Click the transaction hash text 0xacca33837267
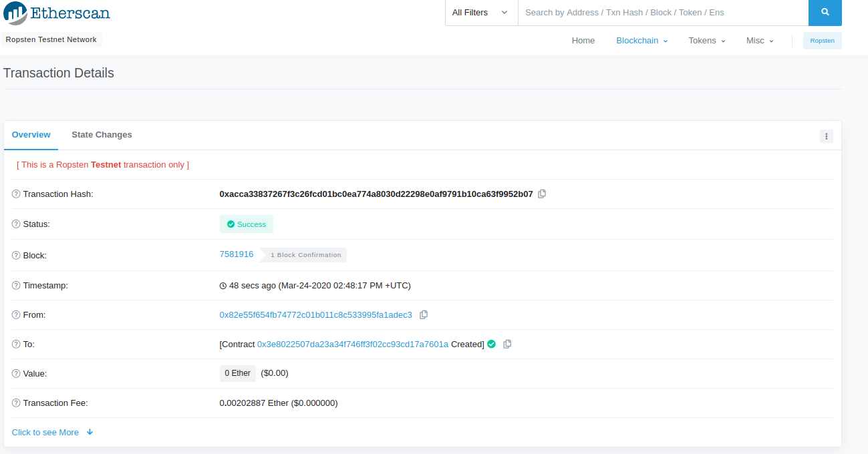Viewport: 868px width, 454px height. (376, 194)
